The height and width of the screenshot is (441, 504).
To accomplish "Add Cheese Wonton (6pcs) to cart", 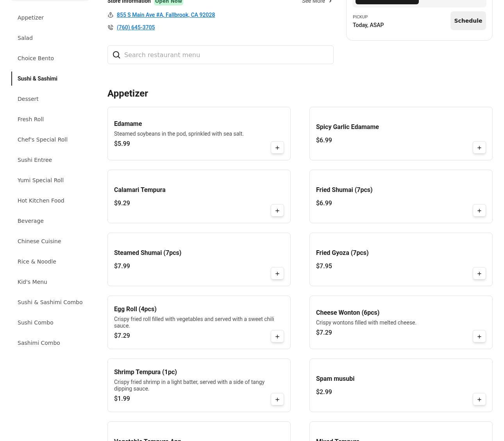I will [479, 337].
